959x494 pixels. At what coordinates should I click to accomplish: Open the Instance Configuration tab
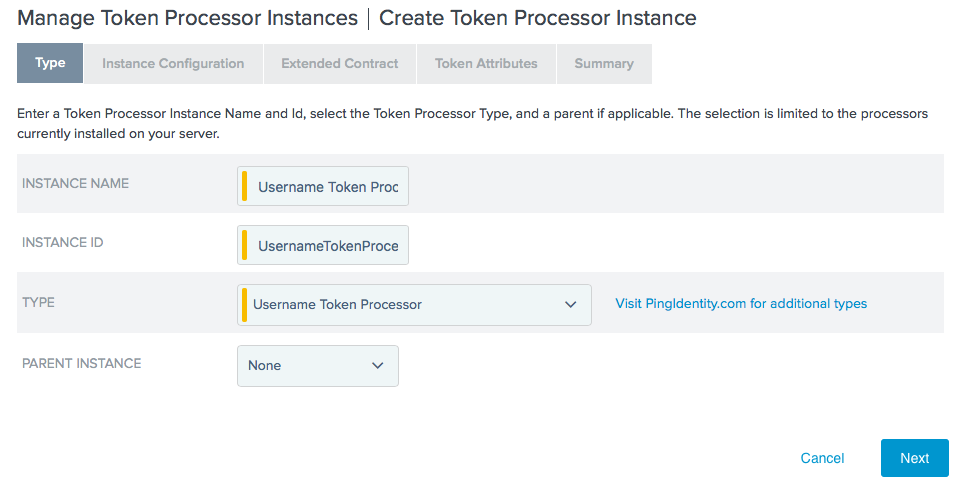click(x=173, y=63)
